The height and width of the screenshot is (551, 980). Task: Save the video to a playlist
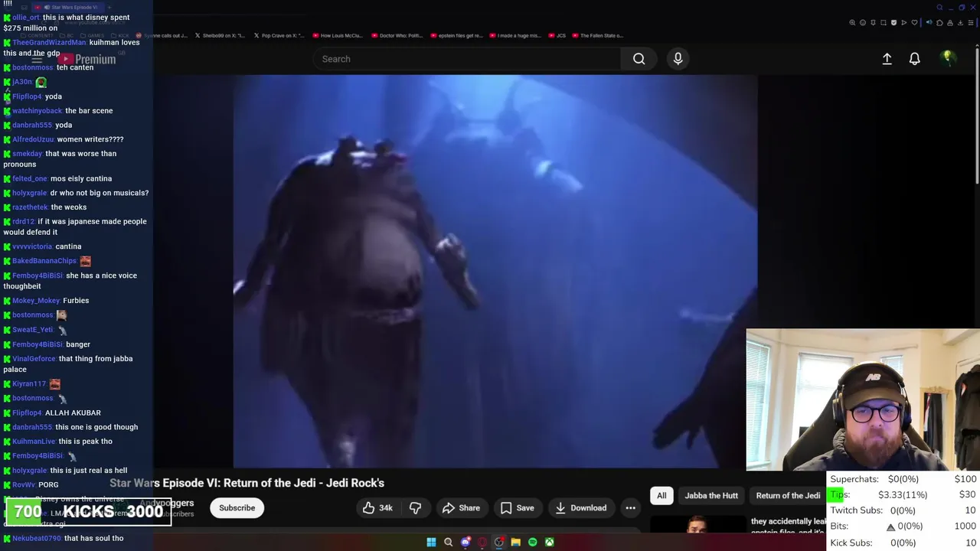click(x=517, y=508)
